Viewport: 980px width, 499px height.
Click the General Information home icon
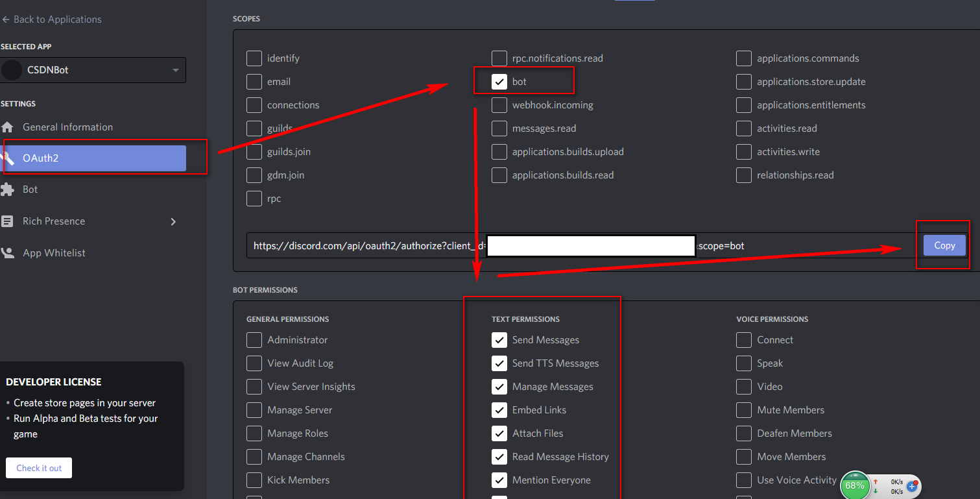coord(7,127)
